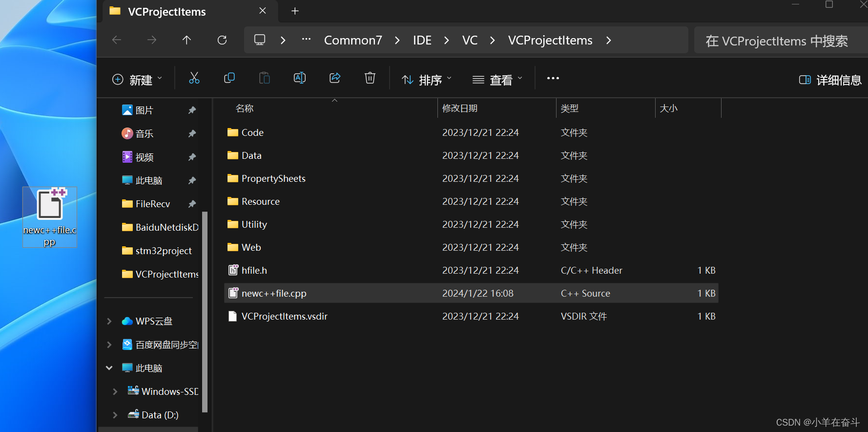
Task: Unpin 图片 from quick access
Action: pyautogui.click(x=192, y=110)
